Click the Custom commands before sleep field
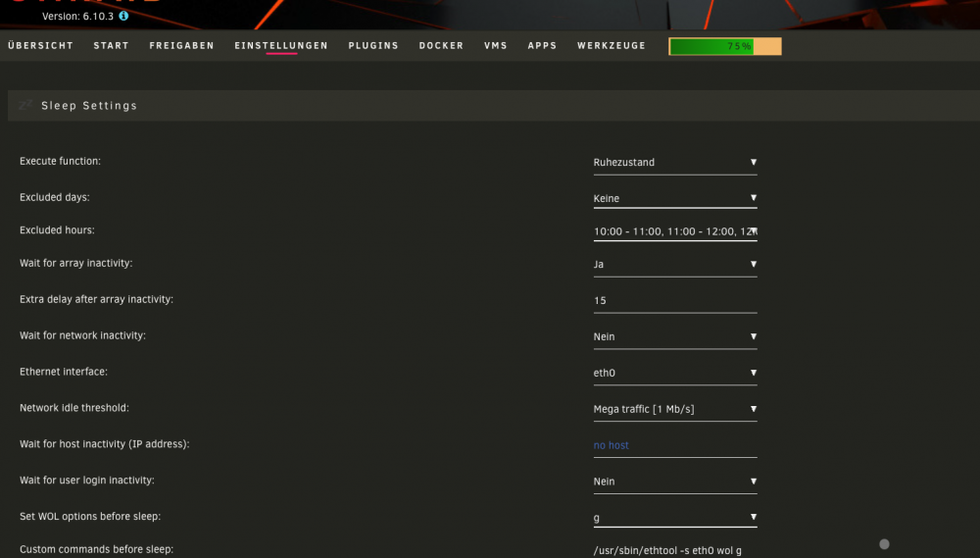 [x=675, y=550]
